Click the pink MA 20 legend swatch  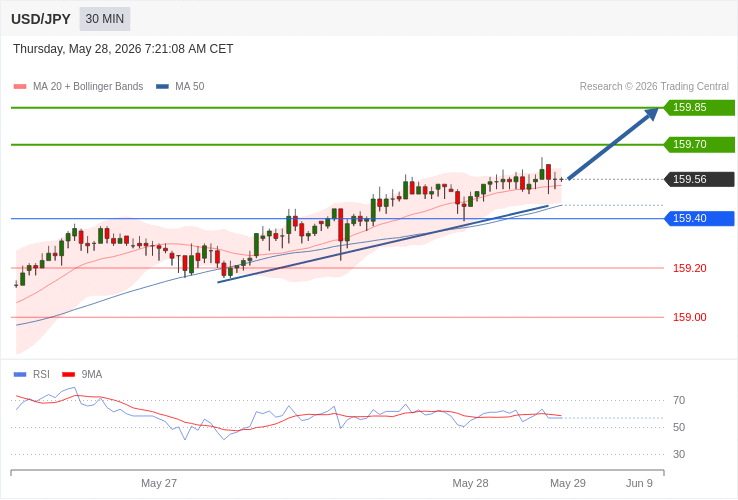[20, 87]
